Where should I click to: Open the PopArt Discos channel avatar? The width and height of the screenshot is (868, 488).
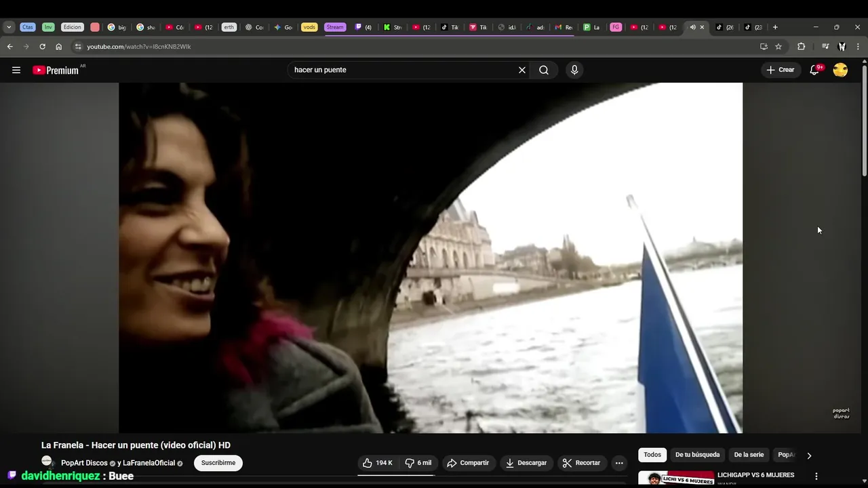pyautogui.click(x=47, y=462)
